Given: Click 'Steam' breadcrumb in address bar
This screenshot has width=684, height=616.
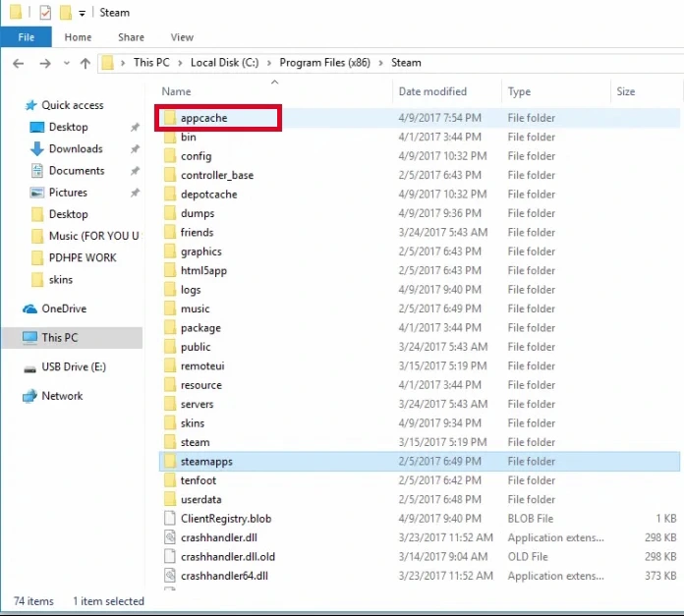Looking at the screenshot, I should (x=406, y=63).
